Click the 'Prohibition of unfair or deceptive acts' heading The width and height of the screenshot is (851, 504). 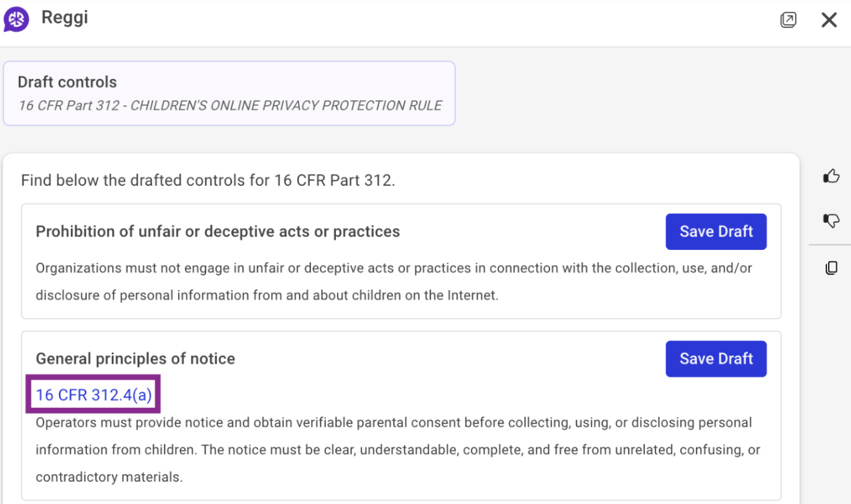217,232
